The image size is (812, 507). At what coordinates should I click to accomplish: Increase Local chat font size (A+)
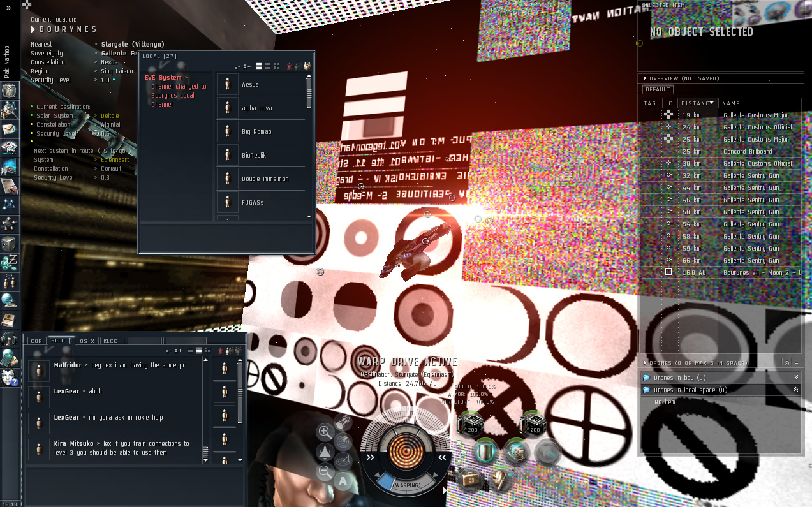pyautogui.click(x=247, y=66)
